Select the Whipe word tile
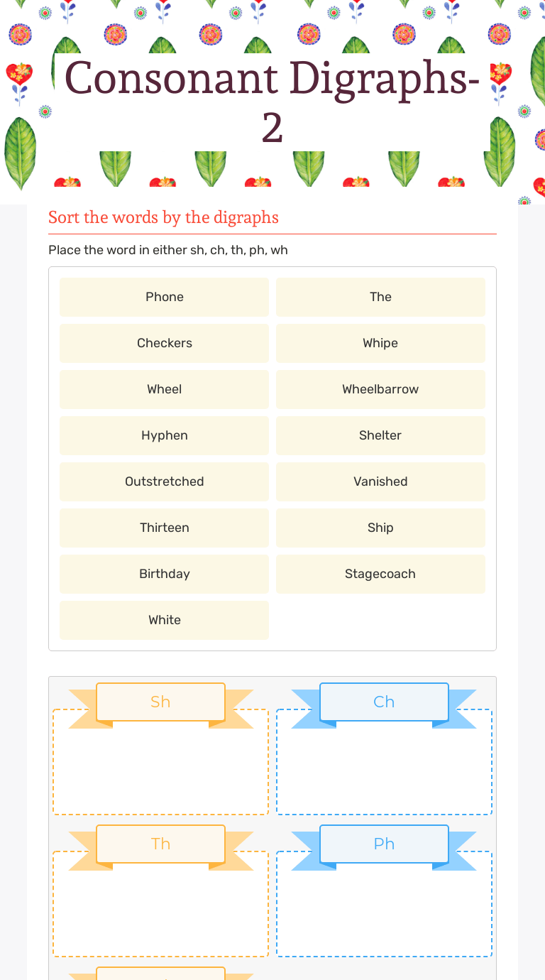Image resolution: width=545 pixels, height=980 pixels. (x=380, y=343)
